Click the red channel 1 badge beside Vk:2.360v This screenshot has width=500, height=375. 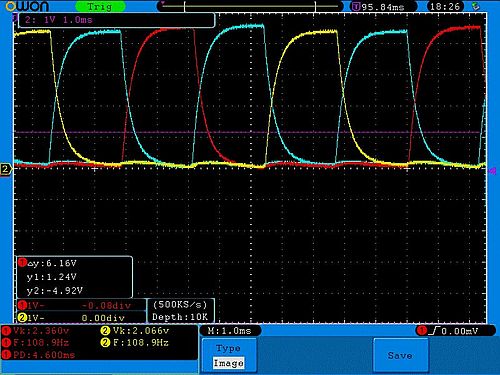tap(6, 331)
